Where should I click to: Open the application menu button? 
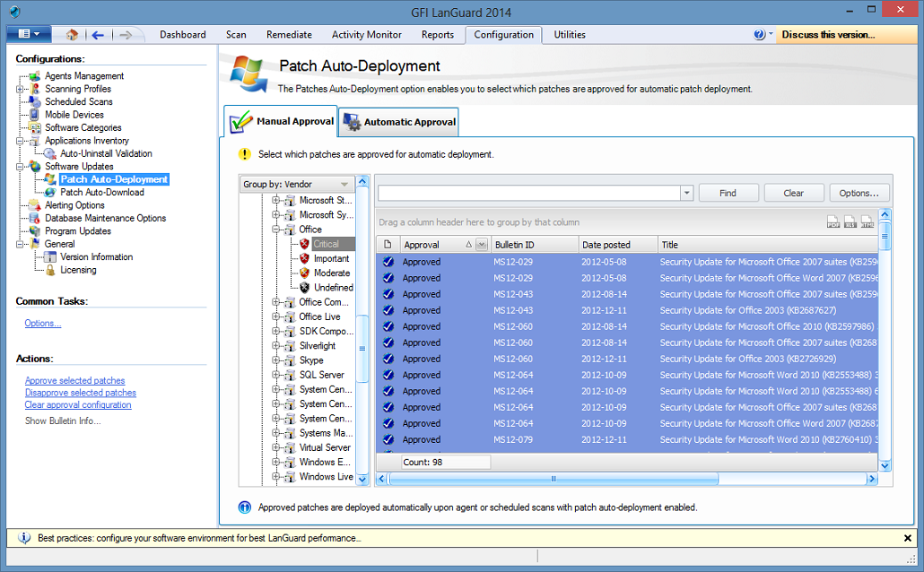[29, 34]
